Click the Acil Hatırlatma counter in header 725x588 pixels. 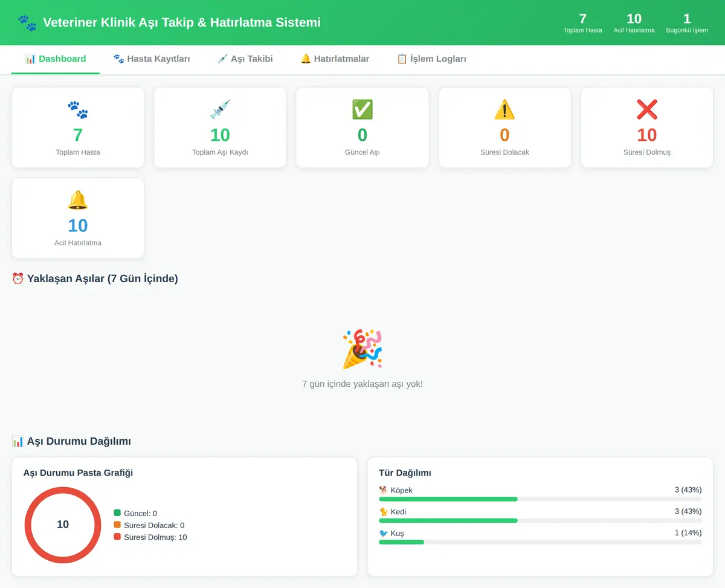point(634,23)
